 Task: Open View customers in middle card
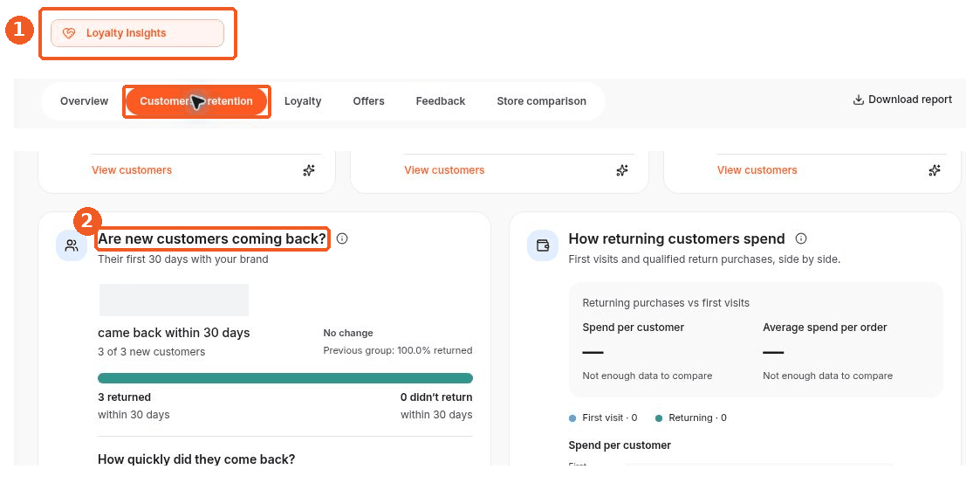click(444, 170)
